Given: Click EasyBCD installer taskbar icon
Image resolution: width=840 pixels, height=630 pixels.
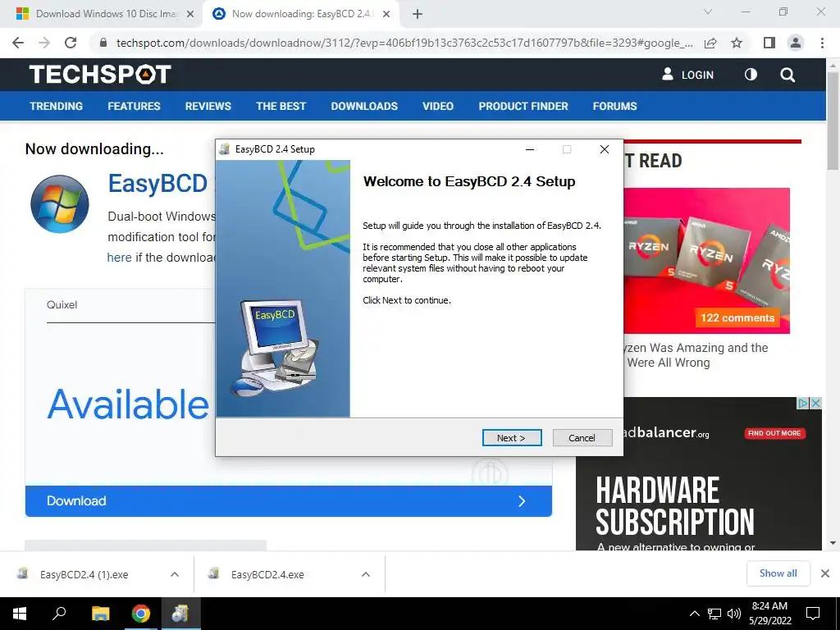Looking at the screenshot, I should point(180,614).
